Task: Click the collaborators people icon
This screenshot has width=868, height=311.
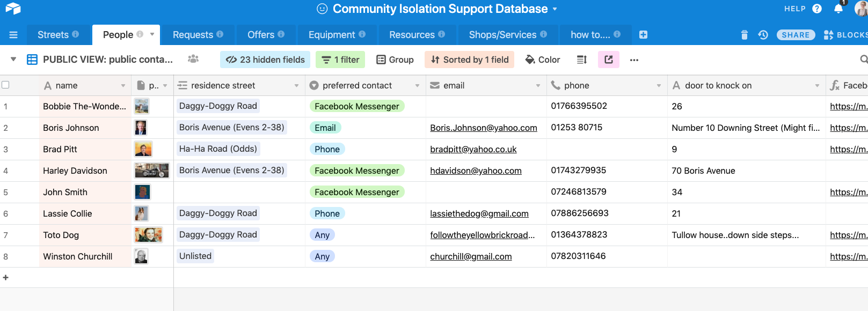Action: (193, 59)
